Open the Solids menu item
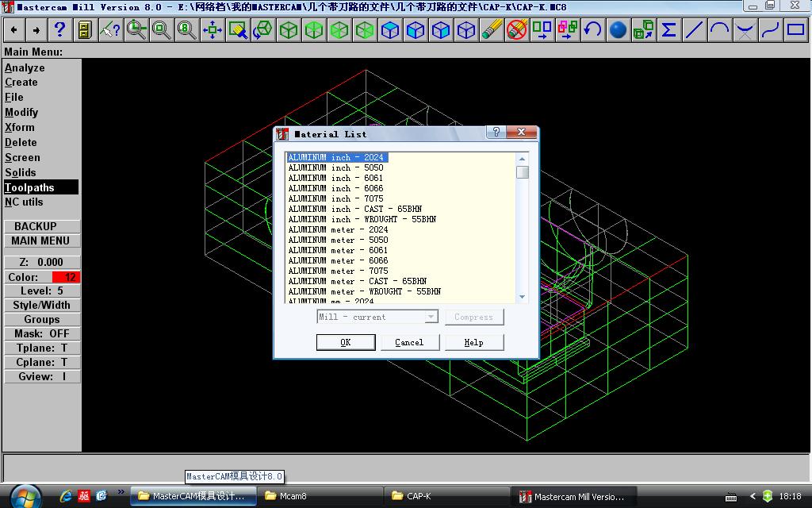 (x=21, y=172)
